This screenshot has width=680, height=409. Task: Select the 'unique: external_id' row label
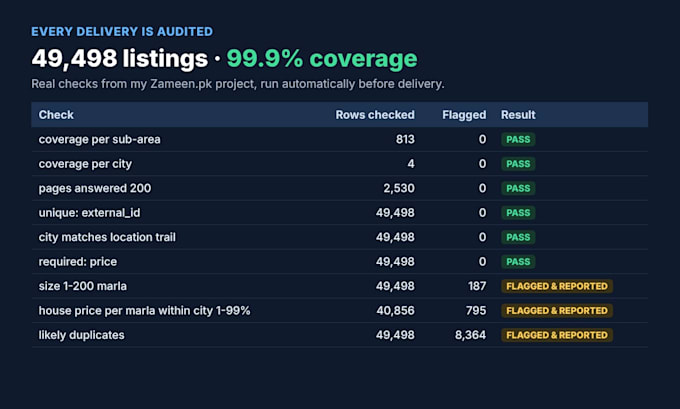89,213
